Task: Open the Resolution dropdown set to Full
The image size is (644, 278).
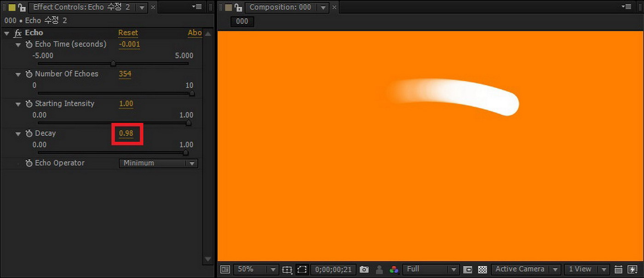Action: 430,269
